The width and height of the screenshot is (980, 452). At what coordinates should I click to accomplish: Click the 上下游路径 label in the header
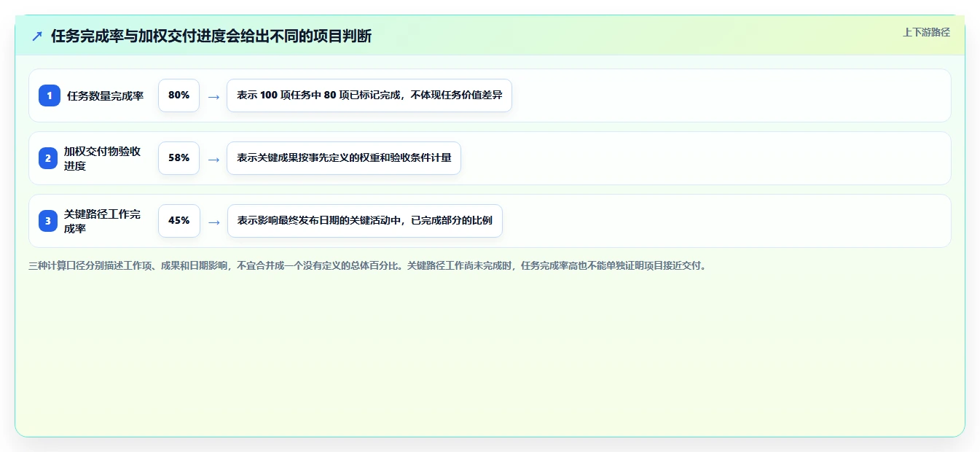click(x=926, y=32)
